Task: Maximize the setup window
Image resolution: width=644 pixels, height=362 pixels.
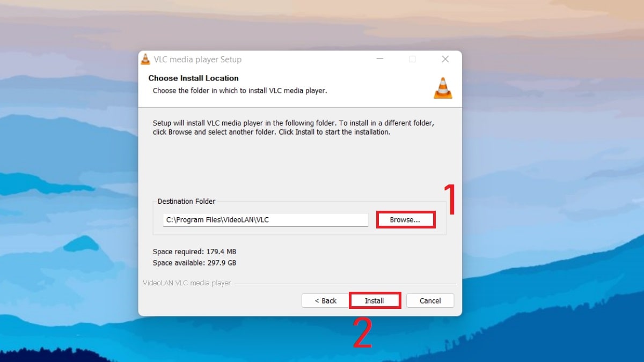Action: [412, 59]
